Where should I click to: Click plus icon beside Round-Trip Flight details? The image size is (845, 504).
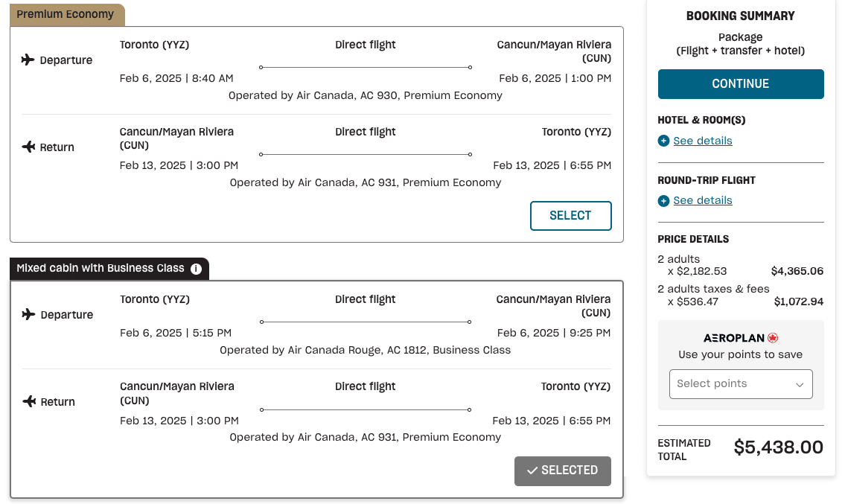(x=663, y=201)
